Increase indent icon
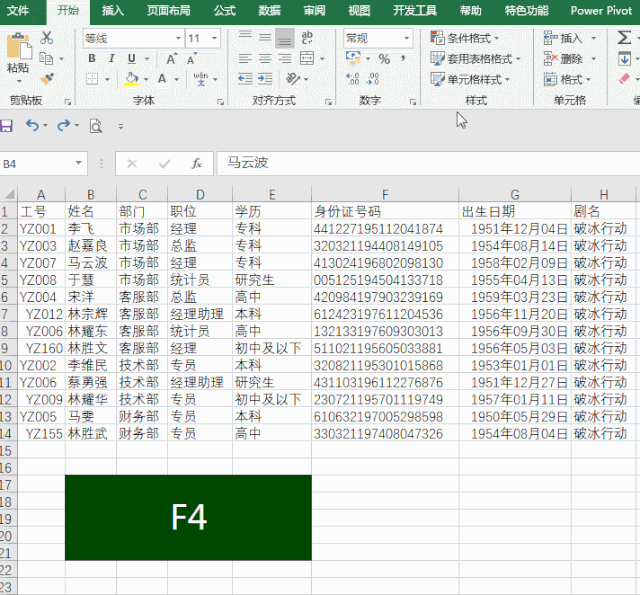Viewport: 640px width, 595px height. (265, 78)
